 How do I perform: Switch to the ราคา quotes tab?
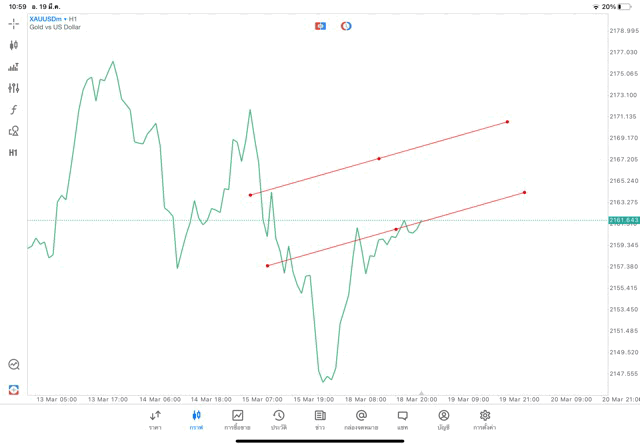155,420
